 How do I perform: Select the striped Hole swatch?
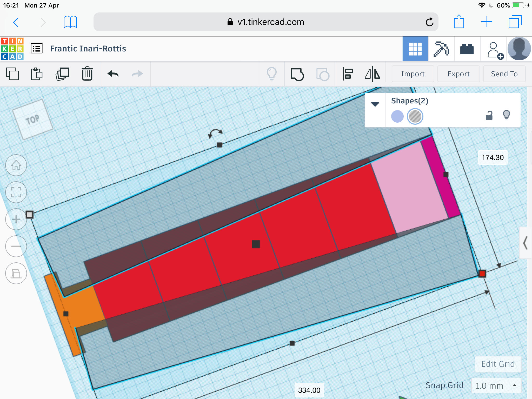[415, 116]
